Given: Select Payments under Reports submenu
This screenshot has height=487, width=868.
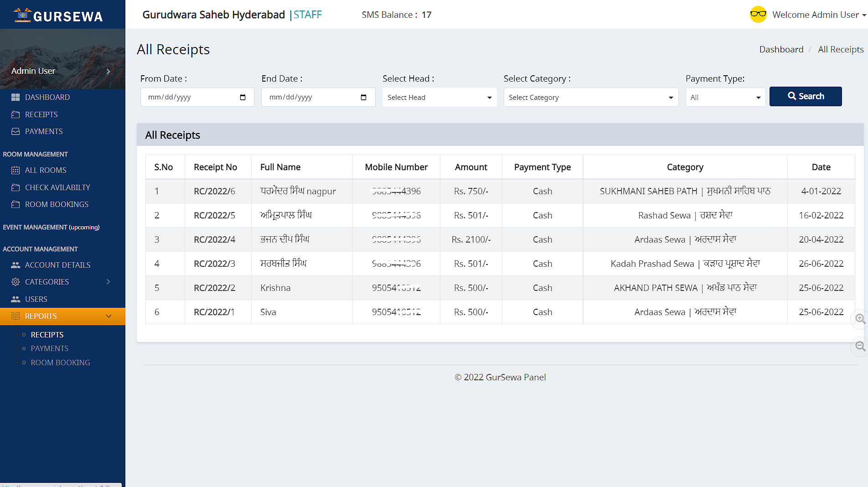Looking at the screenshot, I should 49,348.
